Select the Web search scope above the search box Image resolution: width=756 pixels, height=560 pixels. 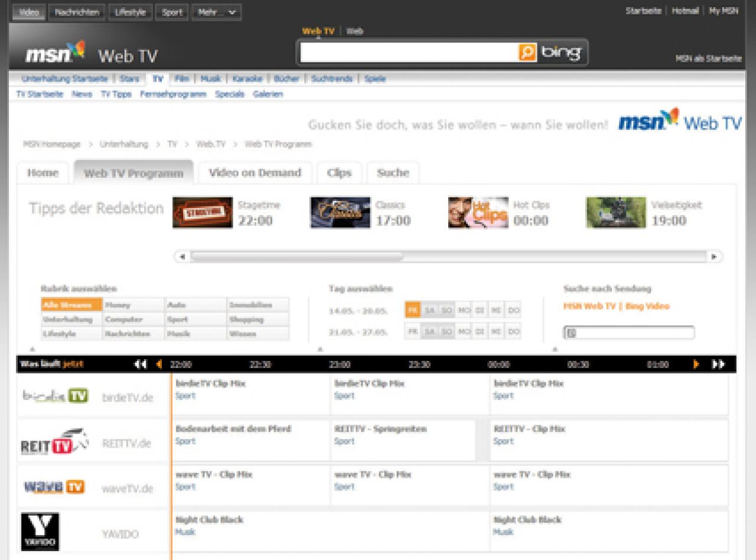coord(354,31)
